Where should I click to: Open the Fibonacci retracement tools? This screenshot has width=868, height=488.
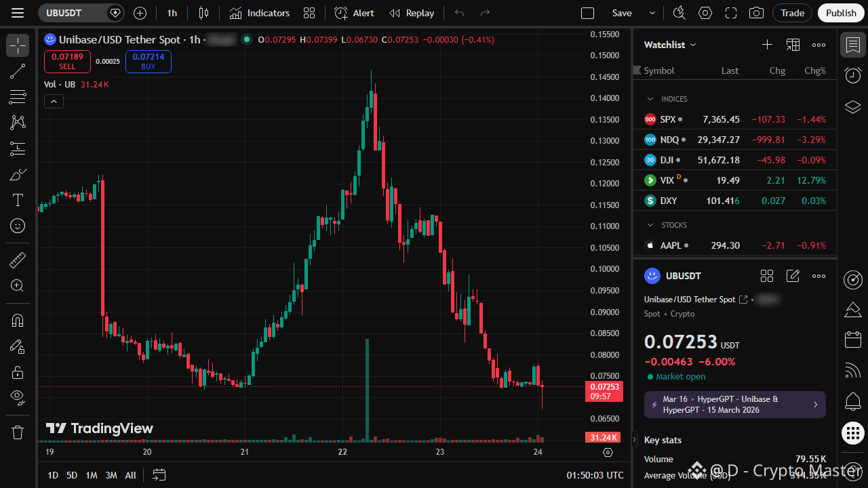click(18, 97)
